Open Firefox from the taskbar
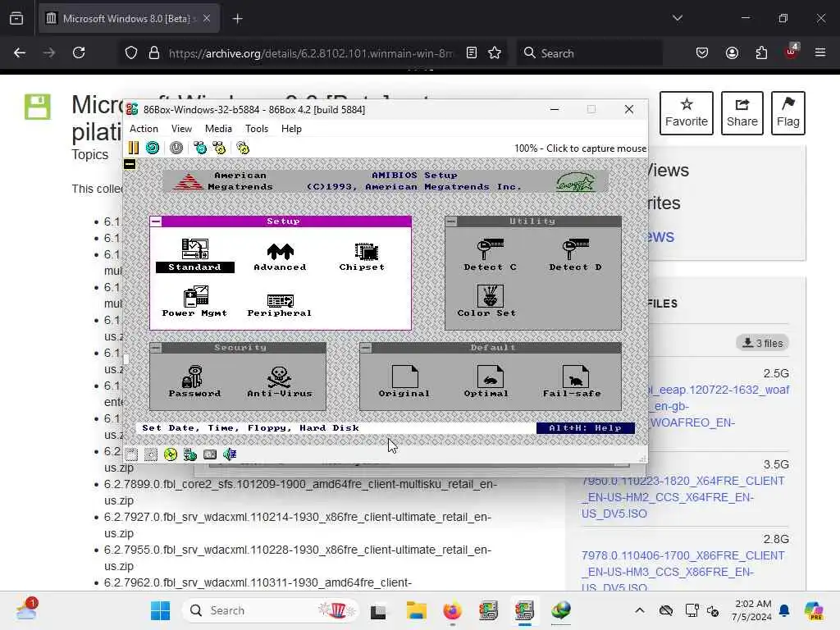Screen dimensions: 840x630 pyautogui.click(x=452, y=610)
